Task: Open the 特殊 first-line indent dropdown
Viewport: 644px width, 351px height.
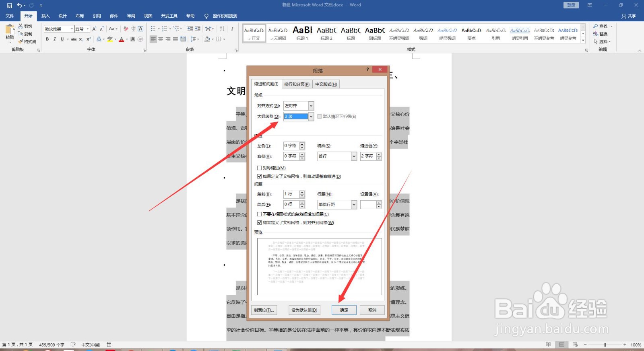Action: (354, 156)
